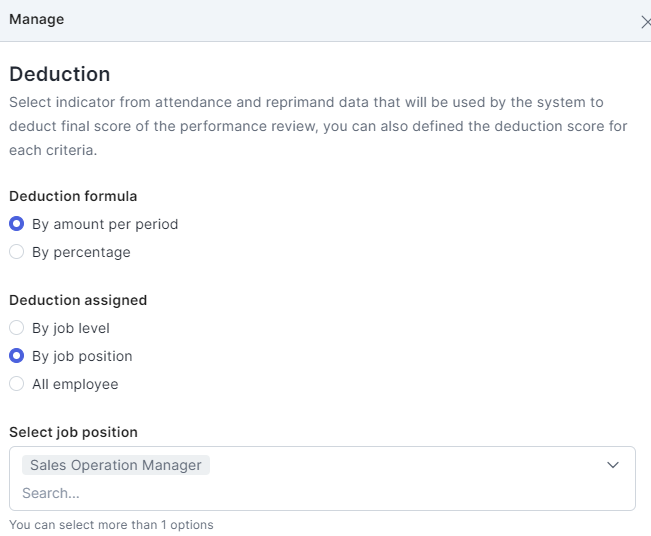Click the deduction description paragraph
651x536 pixels.
point(320,127)
